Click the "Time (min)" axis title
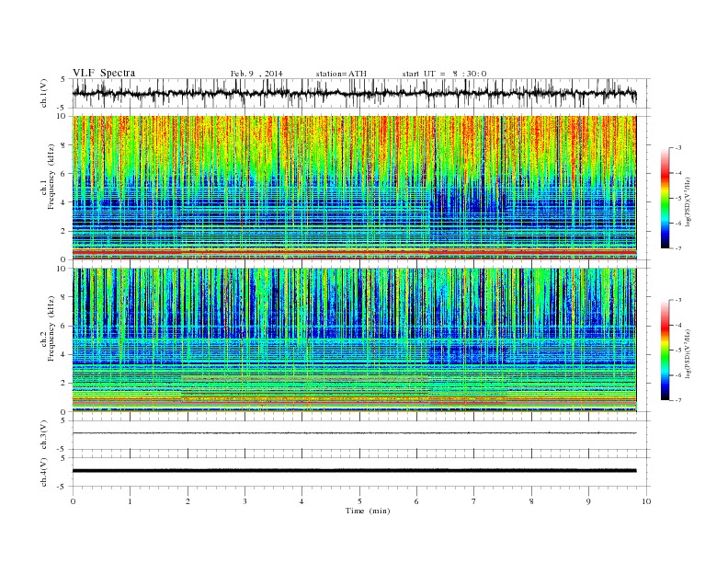Image resolution: width=728 pixels, height=563 pixels. pyautogui.click(x=368, y=511)
